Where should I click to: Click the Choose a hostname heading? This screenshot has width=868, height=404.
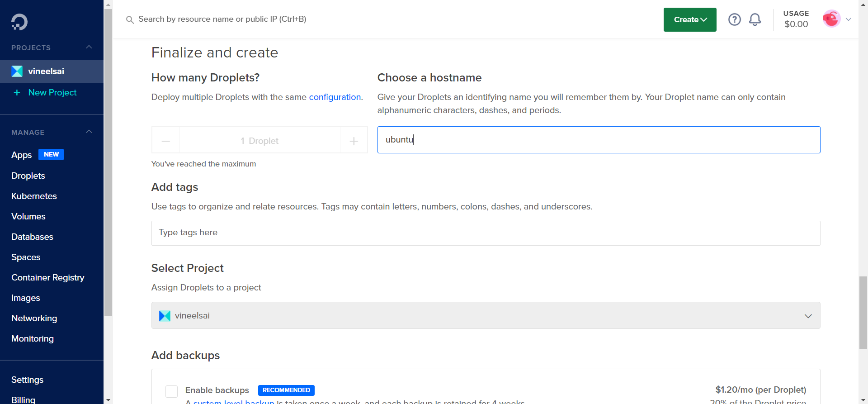click(429, 78)
